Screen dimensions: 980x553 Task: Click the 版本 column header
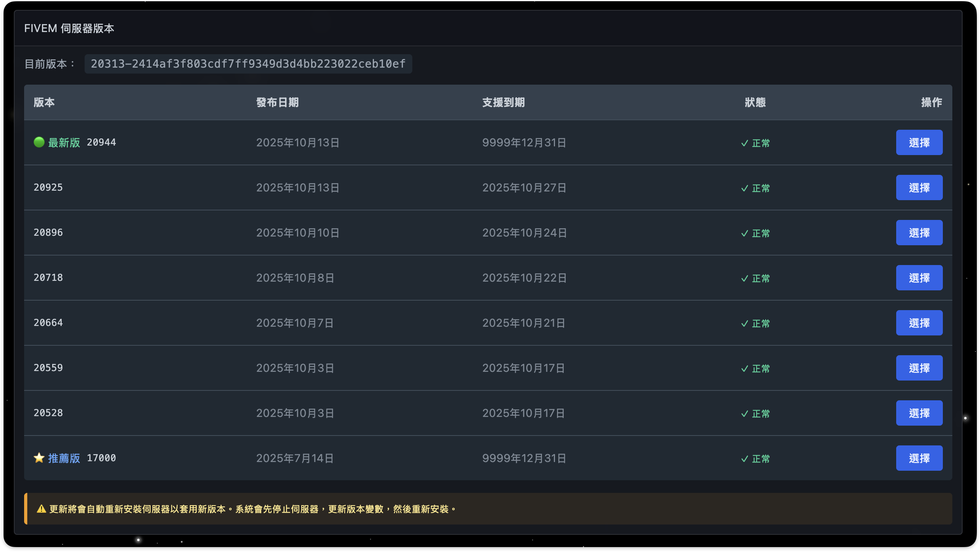(x=44, y=102)
